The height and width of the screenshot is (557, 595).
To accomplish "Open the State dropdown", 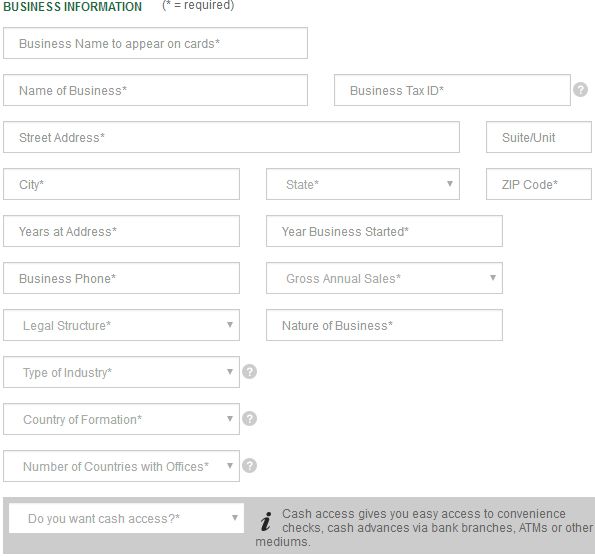I will tap(363, 184).
